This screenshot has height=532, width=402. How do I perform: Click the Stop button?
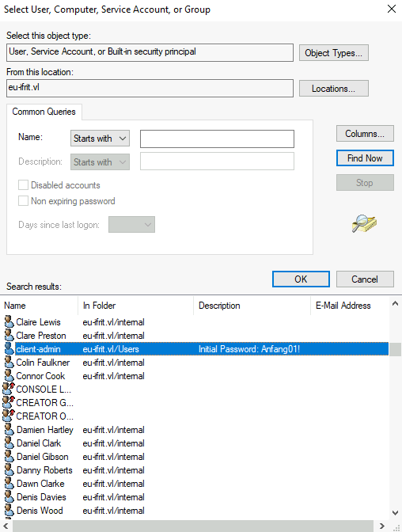point(365,183)
